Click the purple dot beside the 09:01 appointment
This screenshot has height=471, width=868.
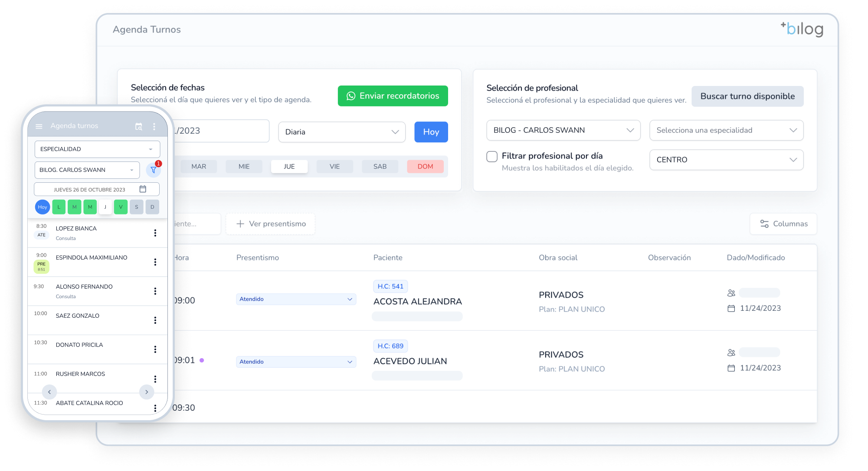point(202,361)
